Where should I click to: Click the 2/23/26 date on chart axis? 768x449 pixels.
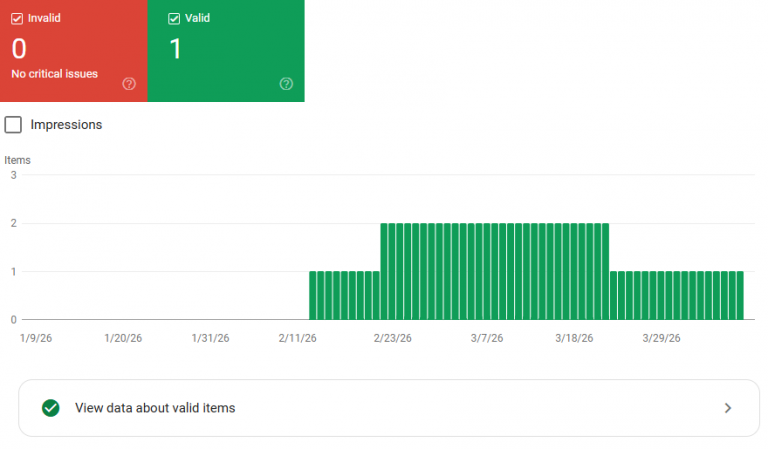[392, 338]
